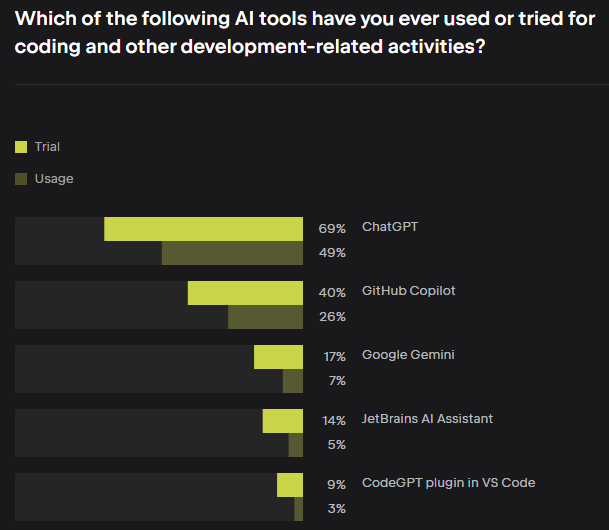Click the ChatGPT label

[x=390, y=227]
